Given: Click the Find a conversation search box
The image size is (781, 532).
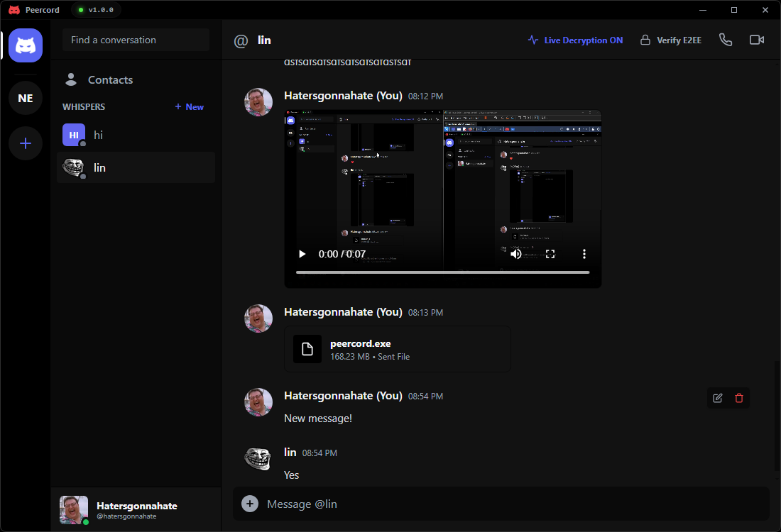Looking at the screenshot, I should pyautogui.click(x=136, y=40).
